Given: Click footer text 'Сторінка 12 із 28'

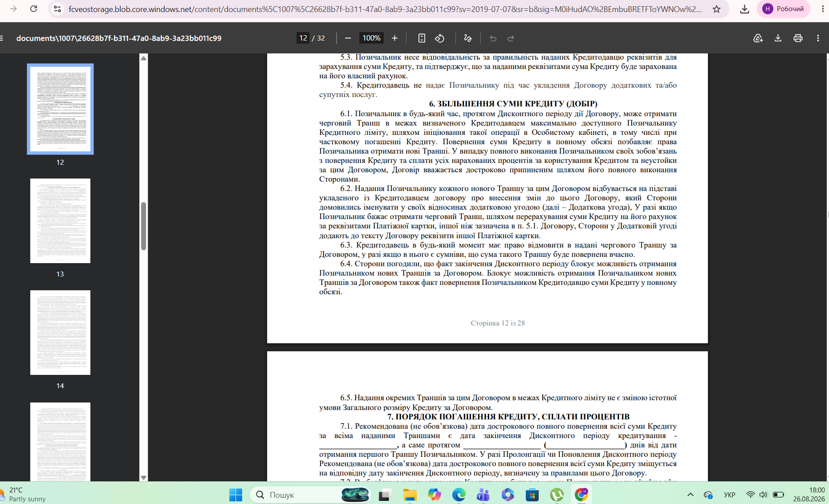Looking at the screenshot, I should click(x=498, y=323).
